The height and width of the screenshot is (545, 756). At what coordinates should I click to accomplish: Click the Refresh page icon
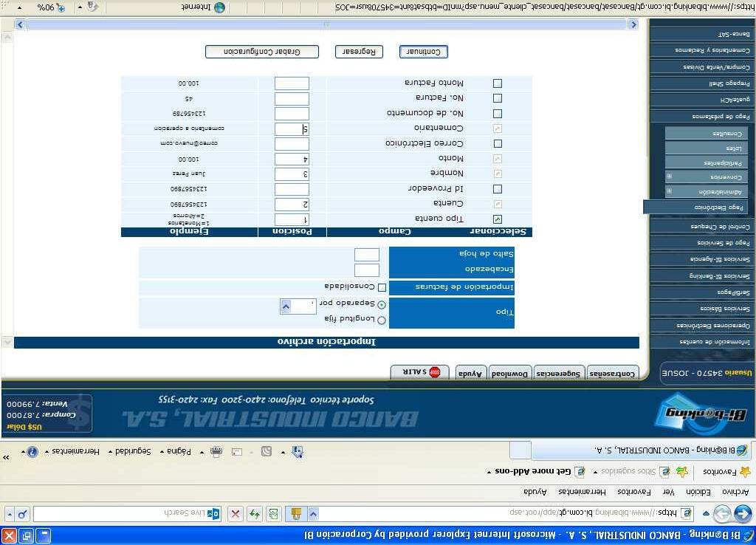[x=254, y=514]
